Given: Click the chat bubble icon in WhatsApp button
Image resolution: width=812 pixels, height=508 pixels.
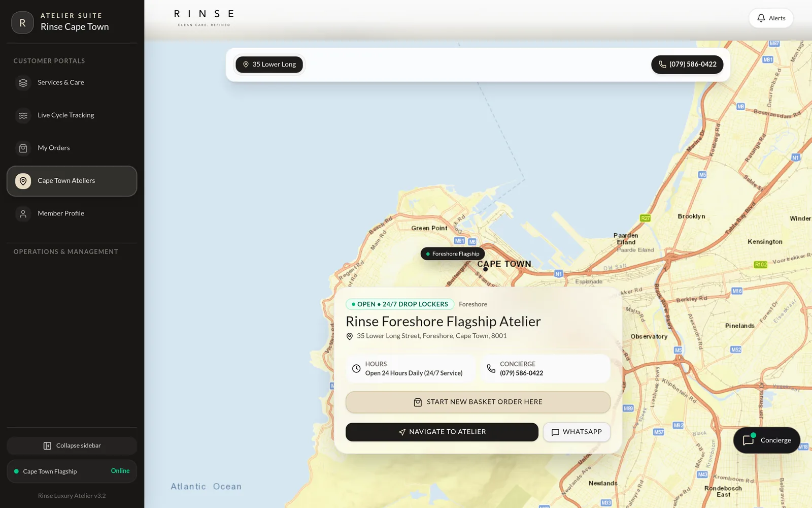Looking at the screenshot, I should click(x=555, y=432).
